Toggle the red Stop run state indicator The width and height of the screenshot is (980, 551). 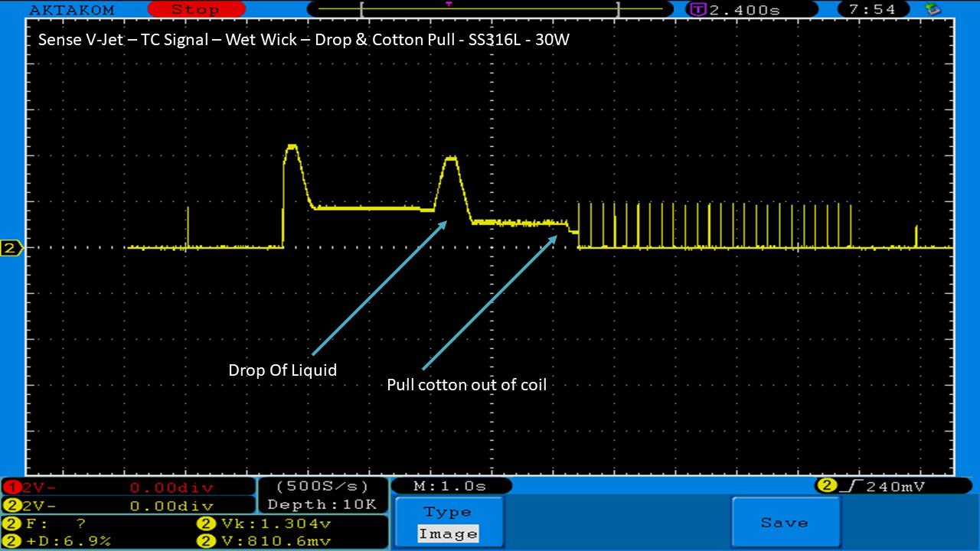pyautogui.click(x=195, y=10)
